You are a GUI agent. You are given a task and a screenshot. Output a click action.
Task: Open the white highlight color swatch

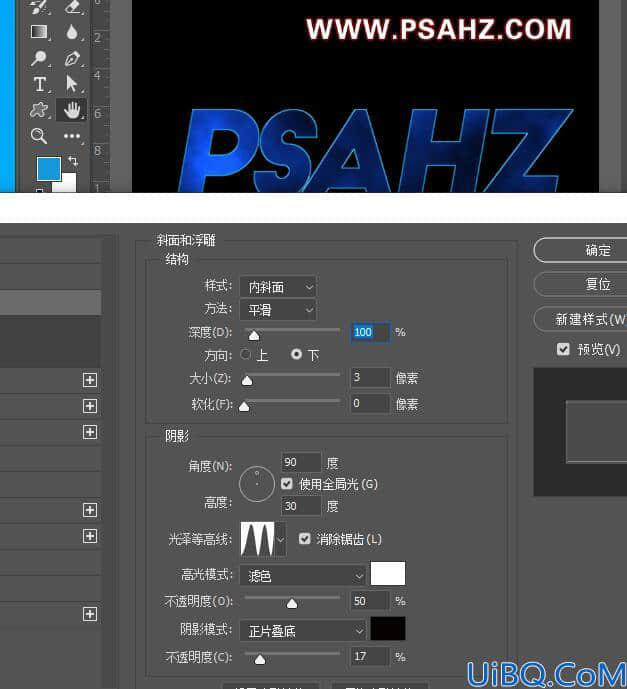click(x=388, y=573)
